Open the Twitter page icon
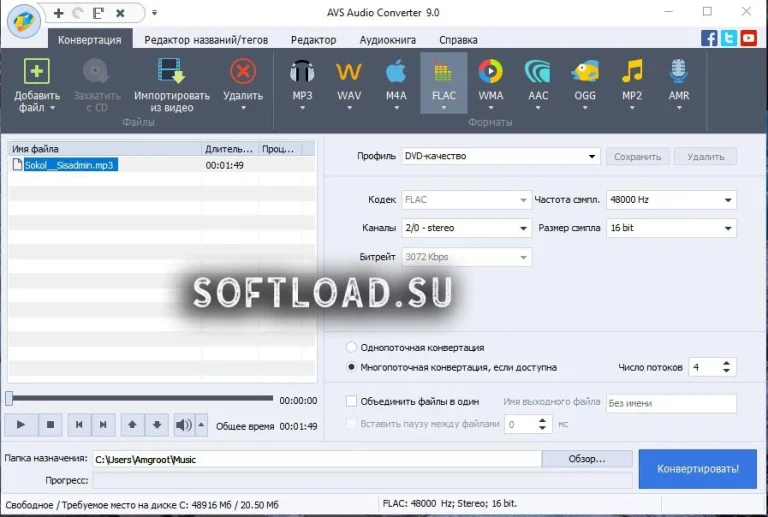The width and height of the screenshot is (768, 517). point(728,38)
